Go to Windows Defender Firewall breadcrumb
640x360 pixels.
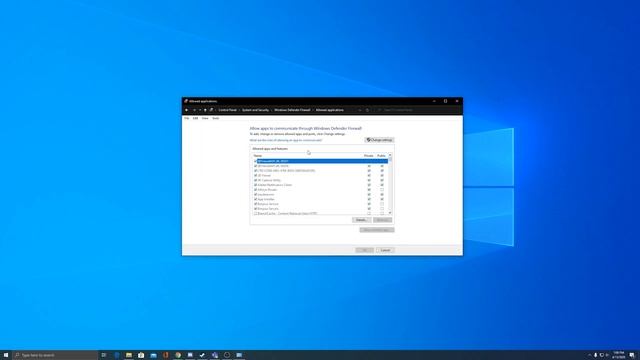tap(292, 110)
